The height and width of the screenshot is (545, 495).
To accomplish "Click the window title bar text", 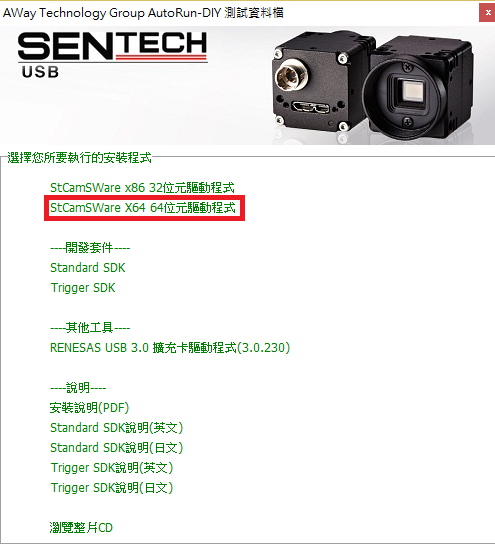I will 143,13.
